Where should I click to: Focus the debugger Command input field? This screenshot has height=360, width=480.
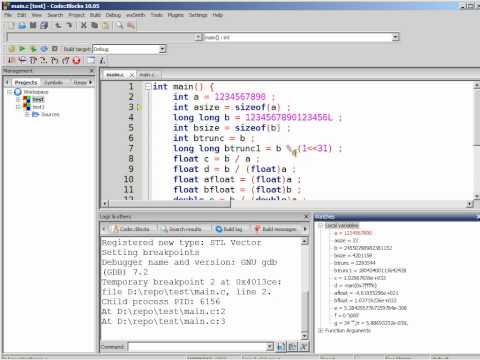(197, 347)
